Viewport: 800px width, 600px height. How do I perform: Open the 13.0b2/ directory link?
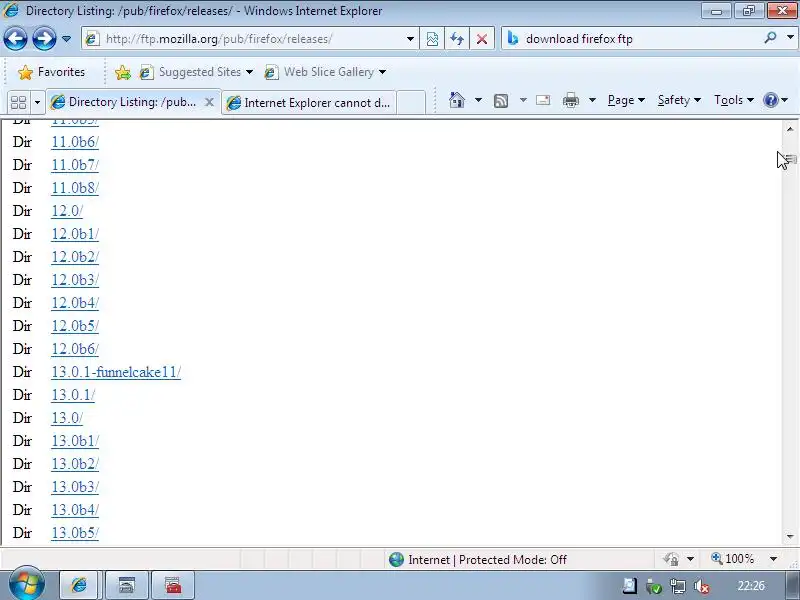click(75, 464)
